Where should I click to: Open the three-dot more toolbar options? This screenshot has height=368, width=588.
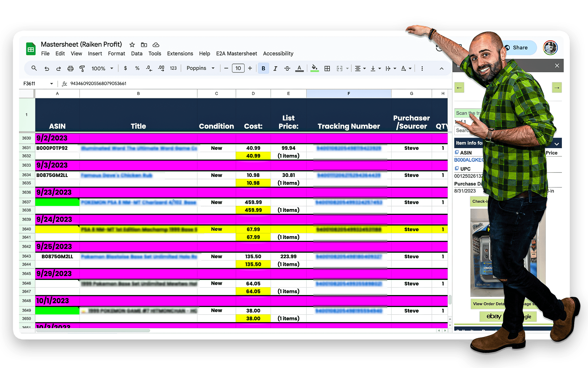[x=422, y=68]
